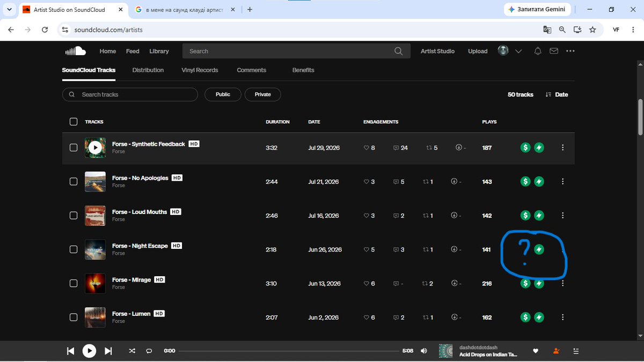Viewport: 644px width, 362px height.
Task: Click the Artist Studio link in the header
Action: [437, 51]
